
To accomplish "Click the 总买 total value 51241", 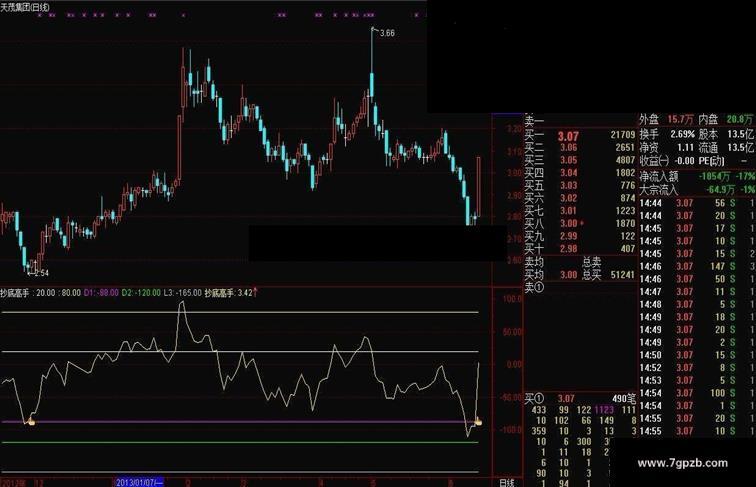I will pyautogui.click(x=622, y=274).
